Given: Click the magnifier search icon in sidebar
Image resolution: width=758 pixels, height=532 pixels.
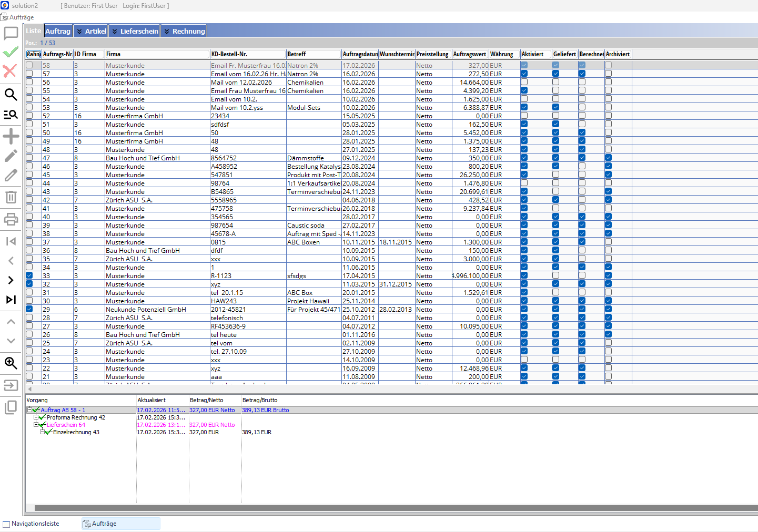Looking at the screenshot, I should click(x=11, y=95).
